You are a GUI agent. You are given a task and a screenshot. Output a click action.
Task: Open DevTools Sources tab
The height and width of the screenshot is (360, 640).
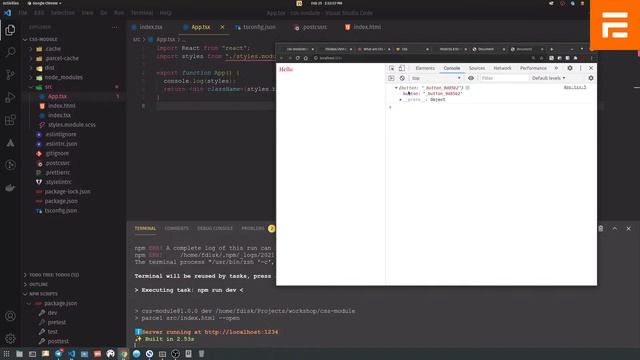point(477,68)
